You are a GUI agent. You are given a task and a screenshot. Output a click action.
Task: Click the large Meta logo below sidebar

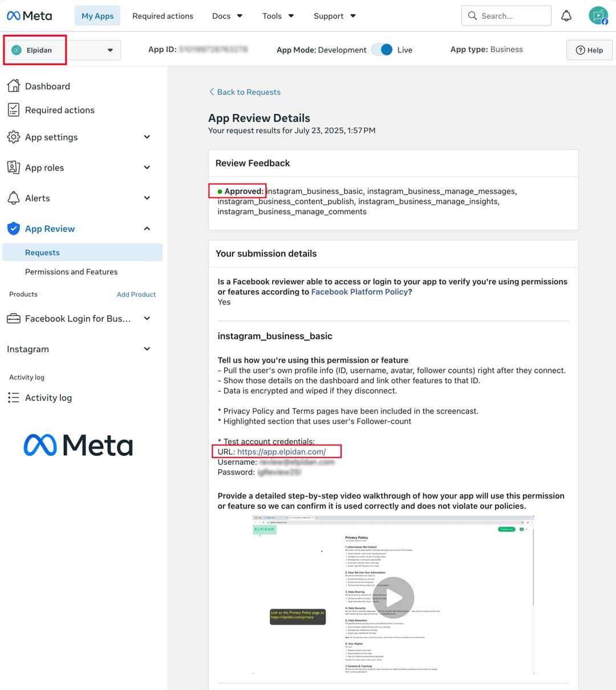78,445
